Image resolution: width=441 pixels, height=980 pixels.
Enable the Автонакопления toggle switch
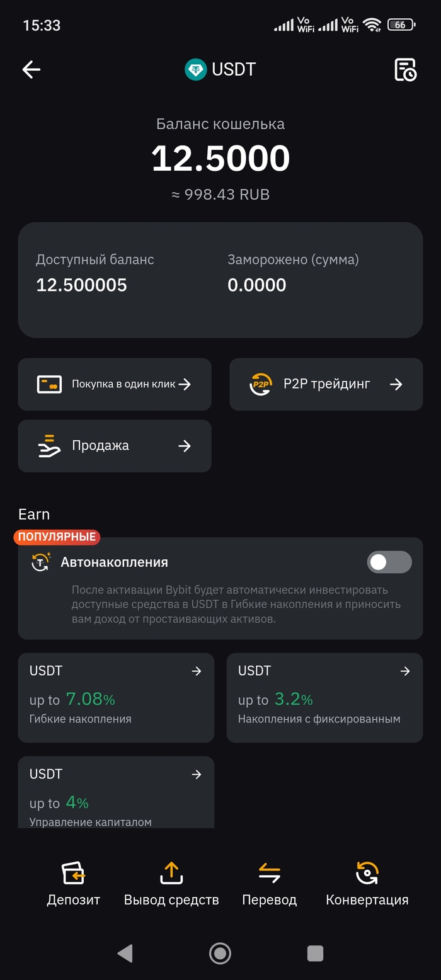tap(389, 562)
